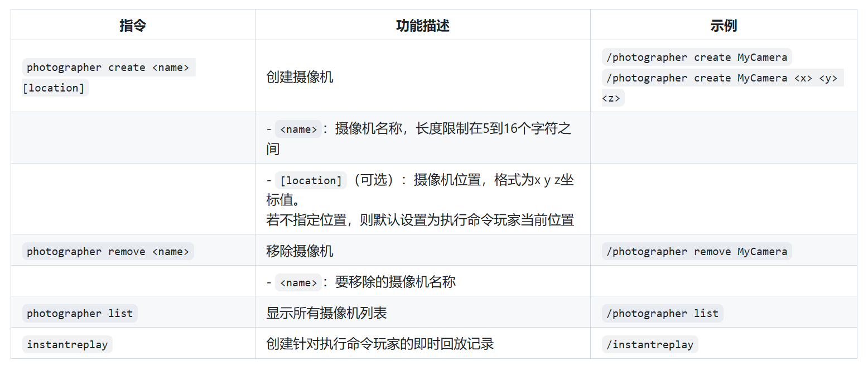Click the create MyCamera <x> <y> <z> example

[x=722, y=79]
